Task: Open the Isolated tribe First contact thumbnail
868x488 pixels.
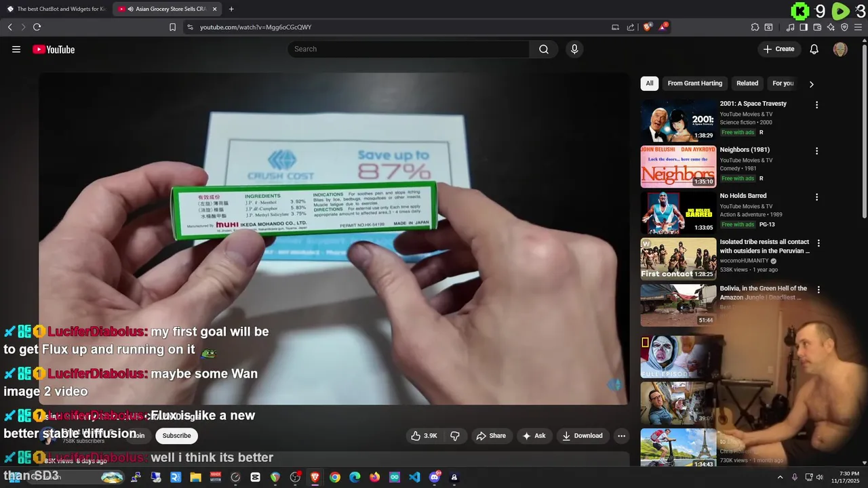Action: pyautogui.click(x=678, y=259)
